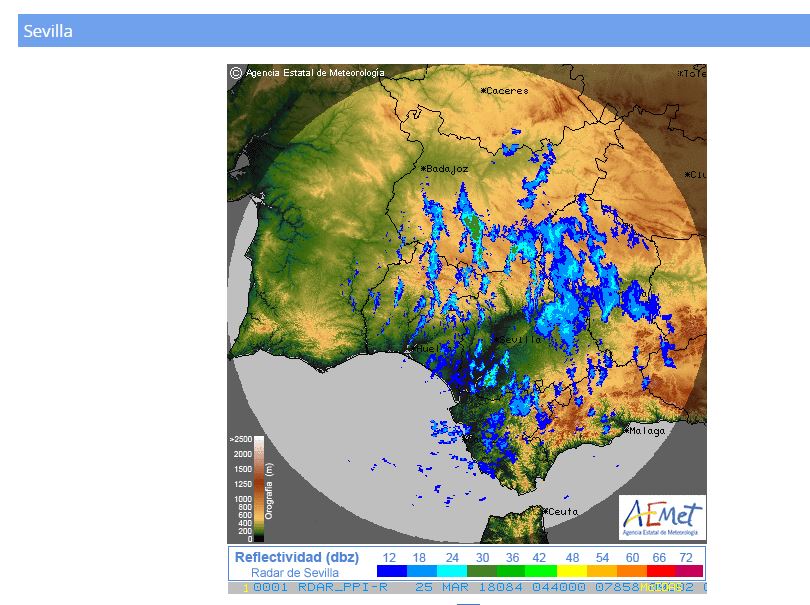
Task: Click the red 66 dbz legend swatch
Action: (661, 572)
